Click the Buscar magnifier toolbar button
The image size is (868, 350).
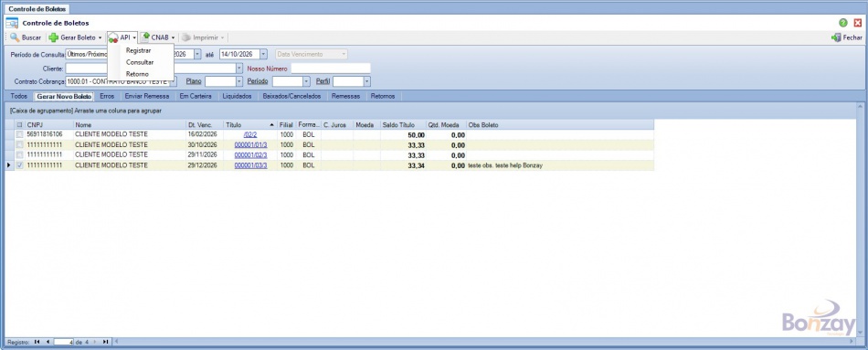click(26, 37)
